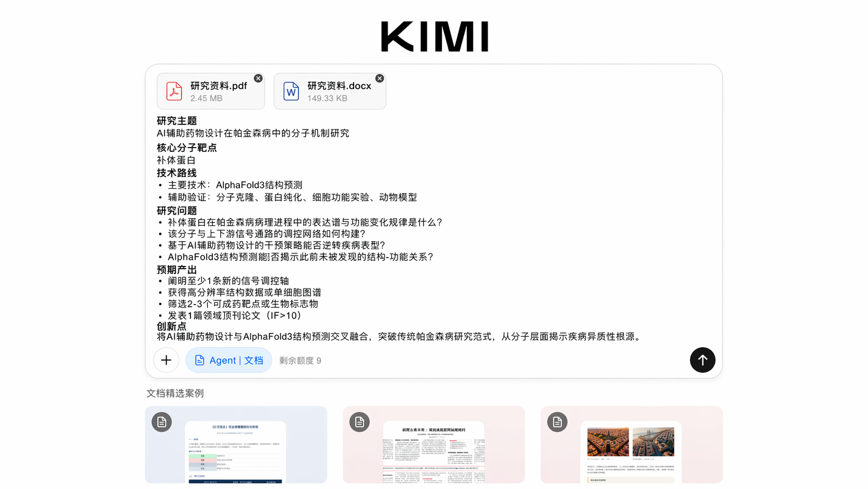Viewport: 868px width, 489px height.
Task: Click the question about 表达谱与功能变化规律
Action: click(x=305, y=222)
